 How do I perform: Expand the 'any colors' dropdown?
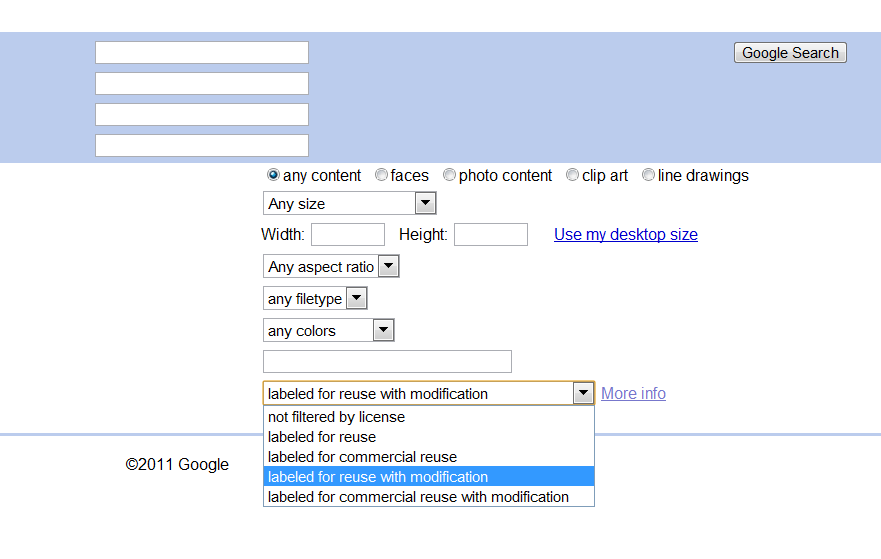coord(329,330)
